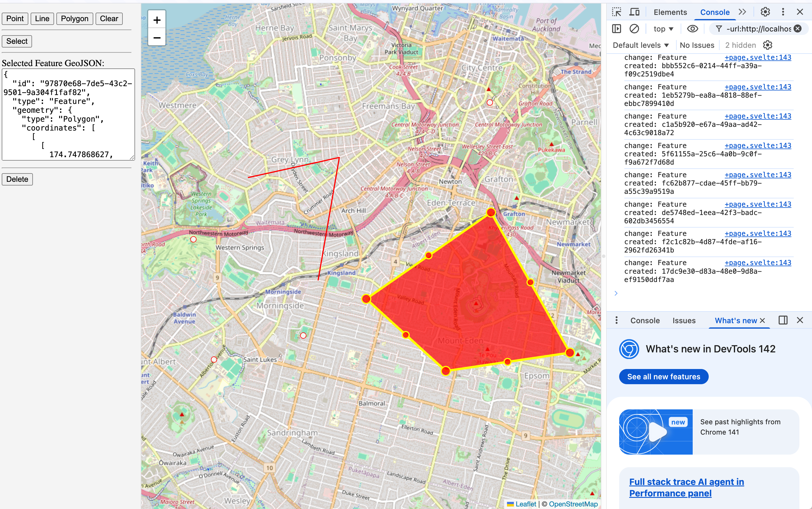Click See all new features button
The height and width of the screenshot is (509, 812).
click(663, 377)
